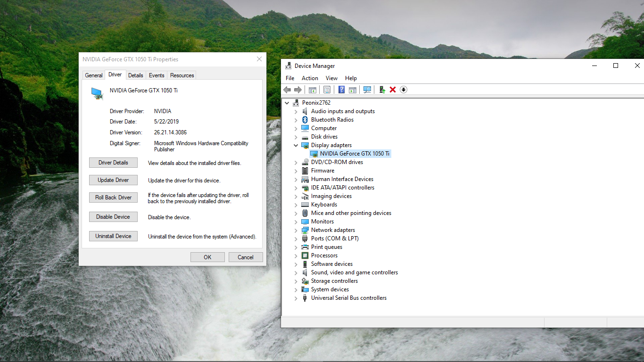Select the Driver tab
This screenshot has width=644, height=362.
(x=115, y=74)
